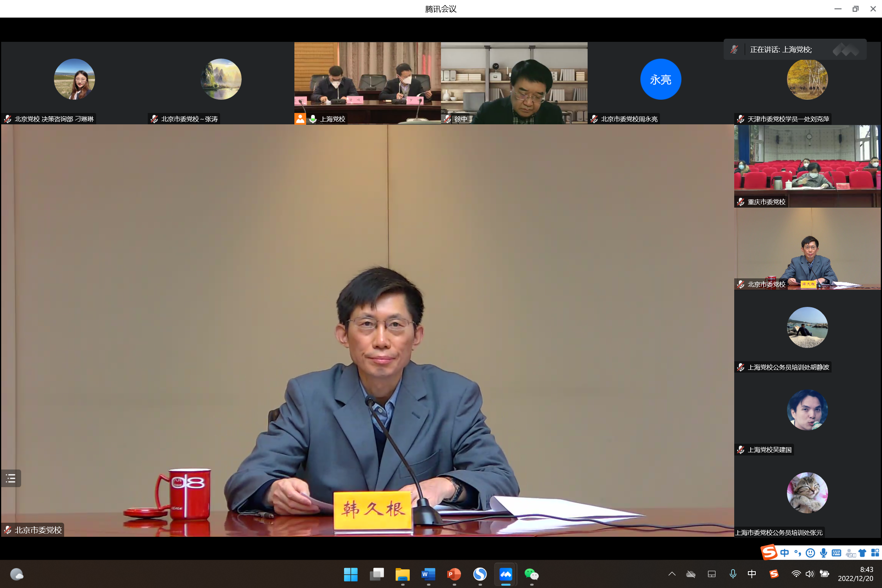Open the Windows Start menu
The image size is (882, 588).
351,574
